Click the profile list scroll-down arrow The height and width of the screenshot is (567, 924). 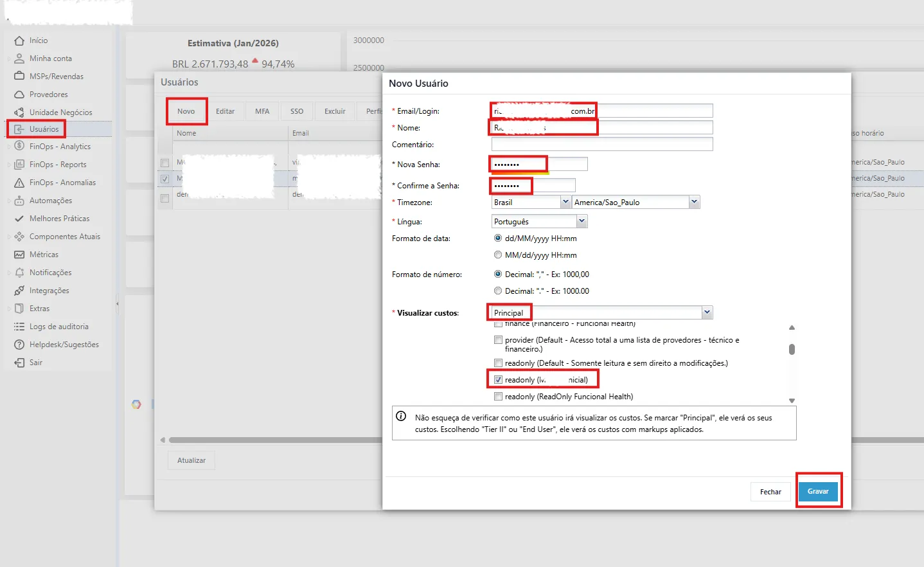point(792,401)
